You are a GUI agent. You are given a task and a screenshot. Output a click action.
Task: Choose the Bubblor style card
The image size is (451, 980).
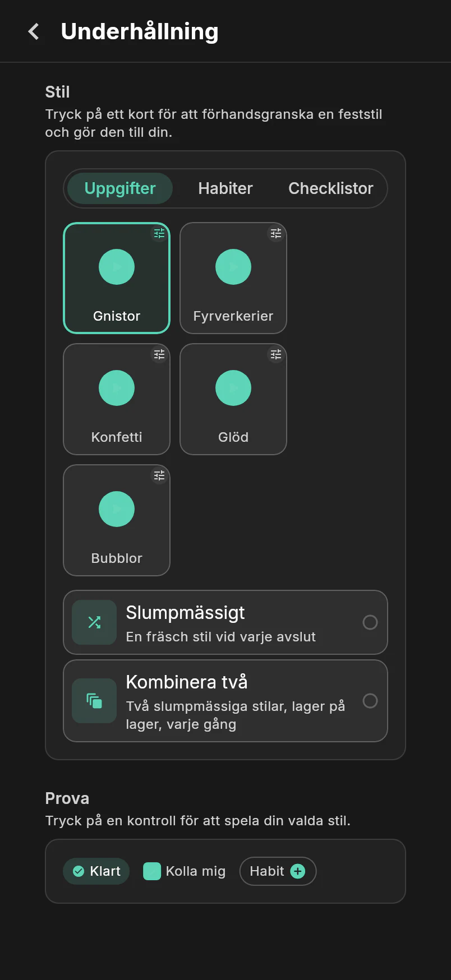click(117, 520)
